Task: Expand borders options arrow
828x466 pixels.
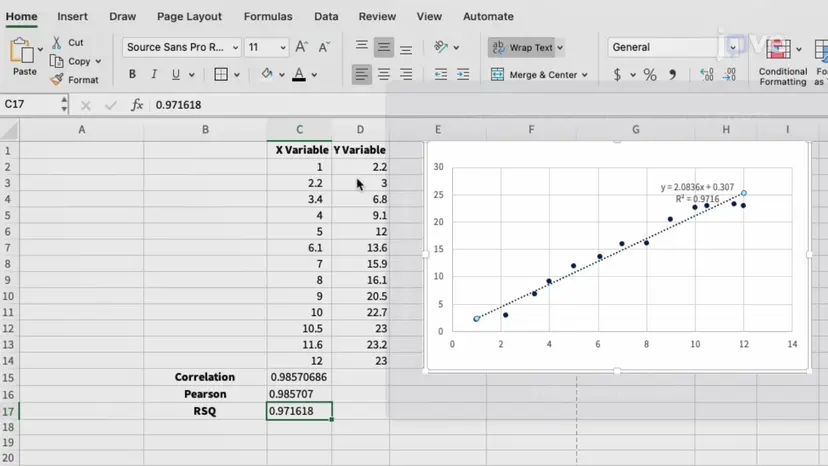Action: 237,75
